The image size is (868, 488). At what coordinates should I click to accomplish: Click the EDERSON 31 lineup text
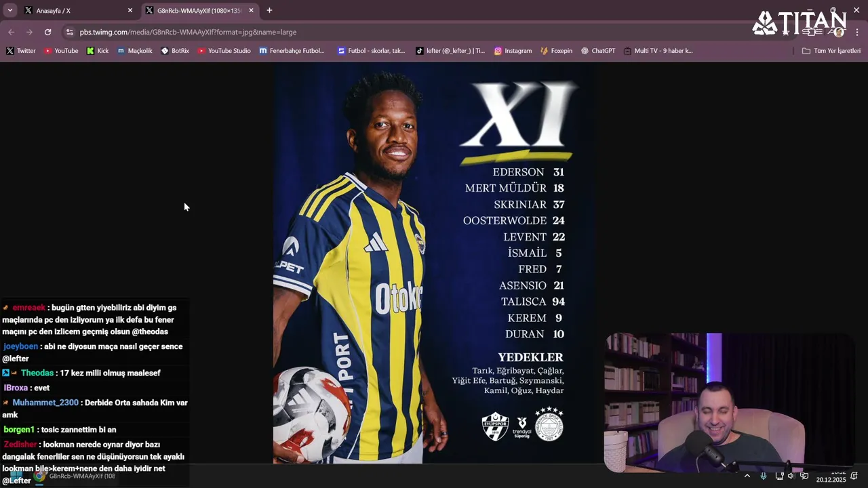tap(528, 172)
